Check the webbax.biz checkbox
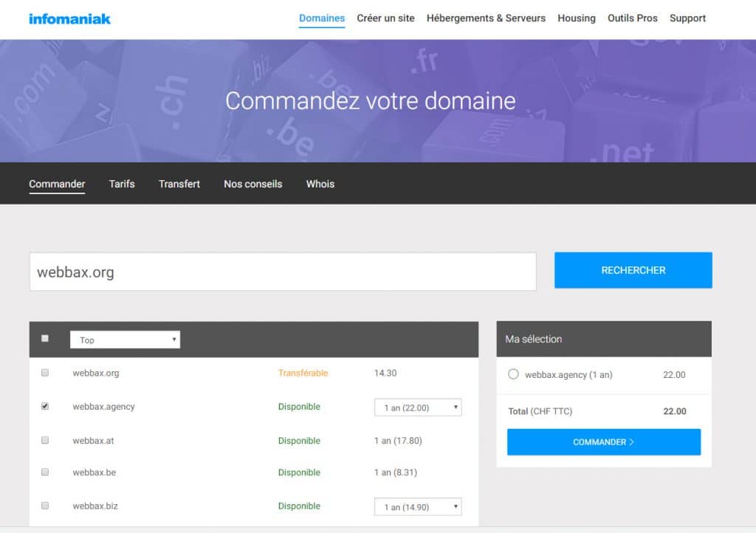756x533 pixels. (x=45, y=506)
